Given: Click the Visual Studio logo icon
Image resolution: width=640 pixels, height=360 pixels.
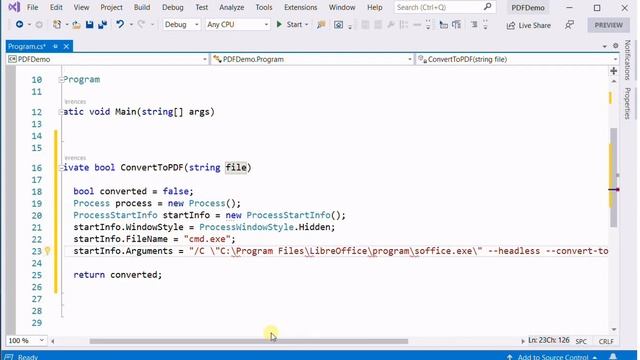Looking at the screenshot, I should (14, 7).
